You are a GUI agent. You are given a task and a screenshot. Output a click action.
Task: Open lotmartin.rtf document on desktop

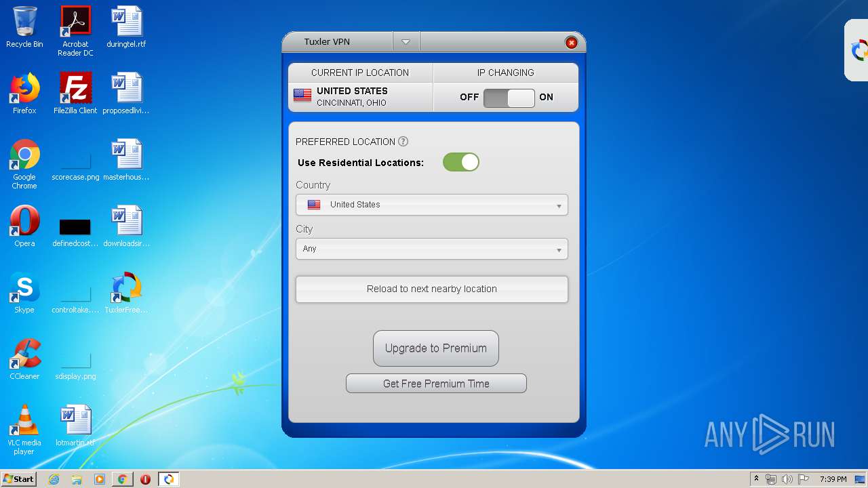[x=75, y=426]
